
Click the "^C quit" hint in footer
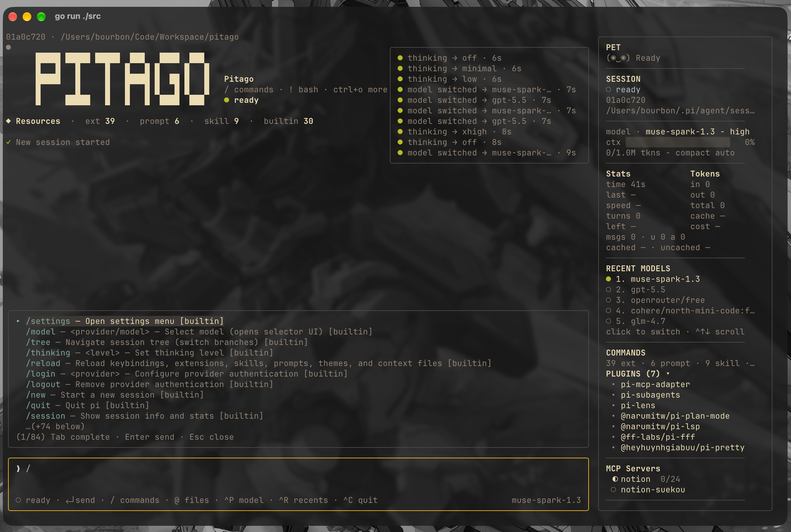(x=360, y=500)
